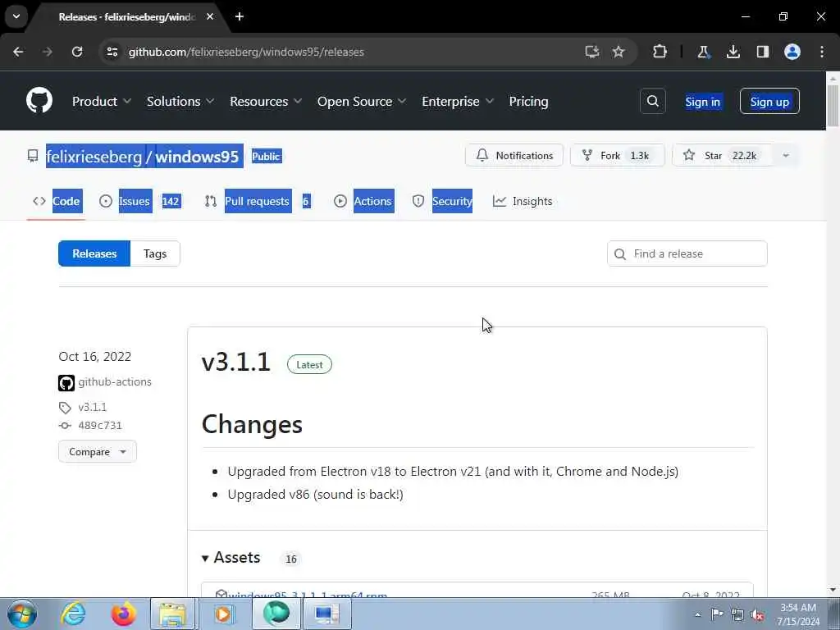This screenshot has width=840, height=630.
Task: Expand the Resources menu
Action: 266,101
